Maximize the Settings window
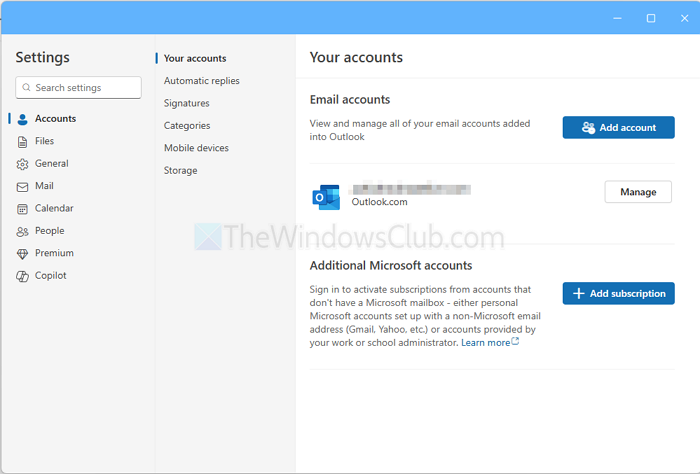The height and width of the screenshot is (474, 700). pyautogui.click(x=651, y=18)
